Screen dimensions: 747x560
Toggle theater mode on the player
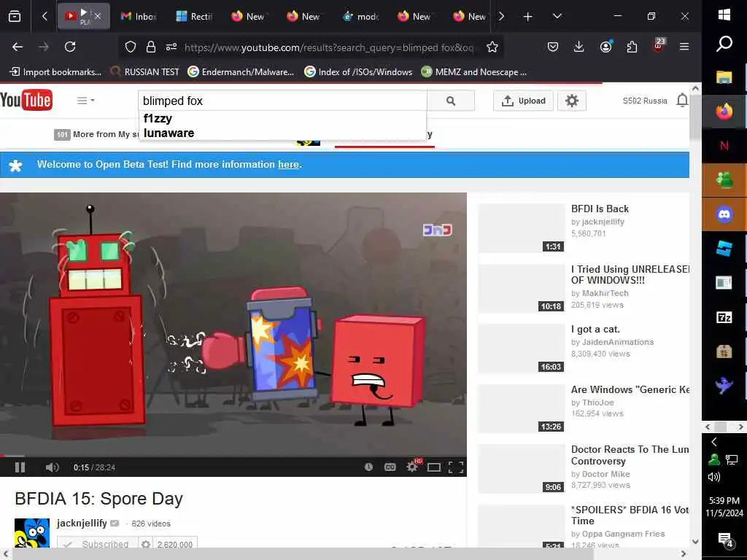coord(434,467)
